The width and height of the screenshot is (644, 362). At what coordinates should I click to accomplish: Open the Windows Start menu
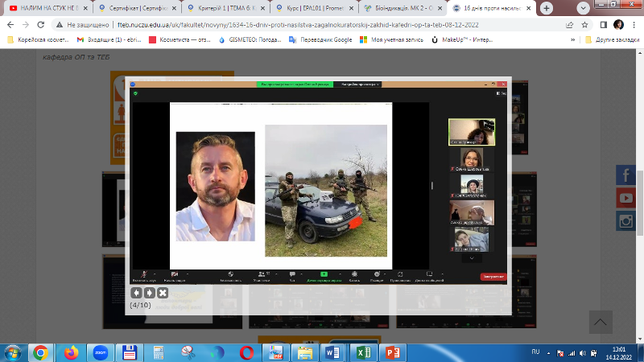tap(12, 353)
